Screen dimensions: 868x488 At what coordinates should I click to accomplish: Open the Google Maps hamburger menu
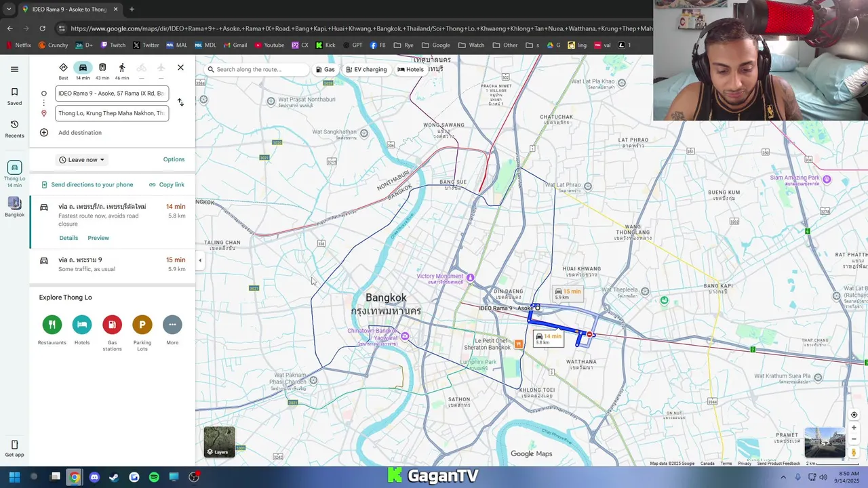pos(14,69)
